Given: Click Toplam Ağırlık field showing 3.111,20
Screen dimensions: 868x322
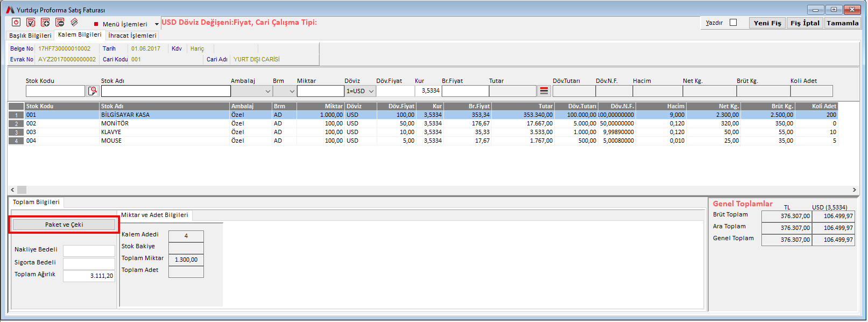Looking at the screenshot, I should 89,276.
